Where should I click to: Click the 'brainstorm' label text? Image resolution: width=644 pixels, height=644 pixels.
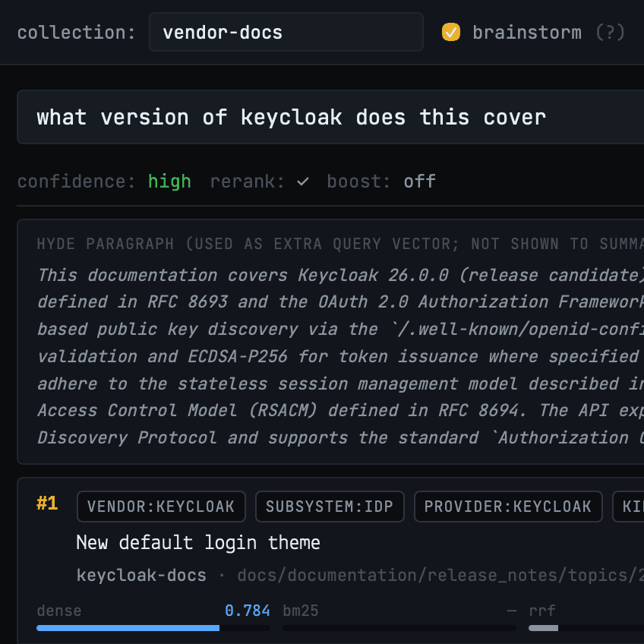click(527, 33)
